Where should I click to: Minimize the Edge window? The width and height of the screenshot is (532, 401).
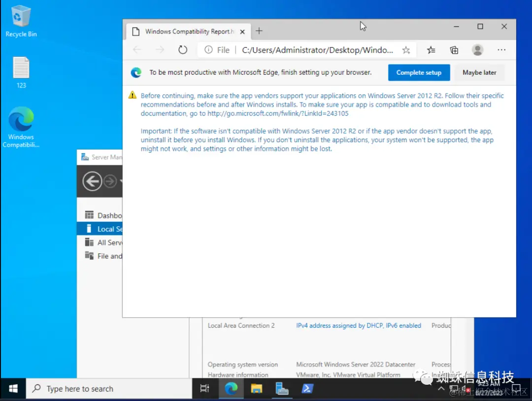pyautogui.click(x=456, y=27)
